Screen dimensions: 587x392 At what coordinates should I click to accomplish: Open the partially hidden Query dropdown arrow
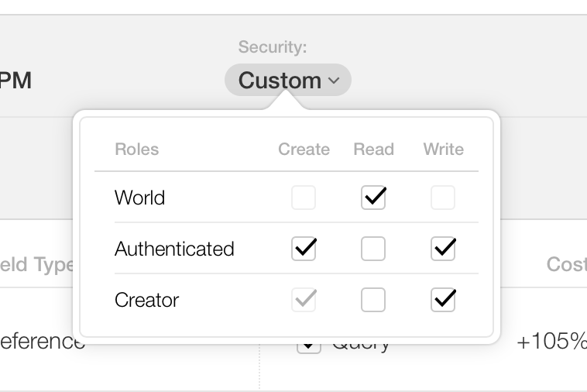pos(308,346)
